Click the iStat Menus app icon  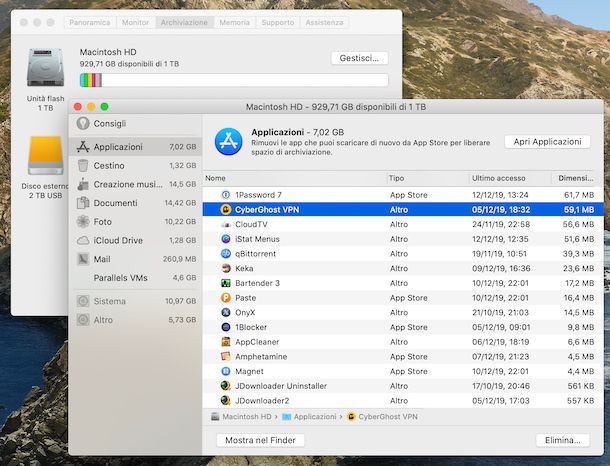226,239
